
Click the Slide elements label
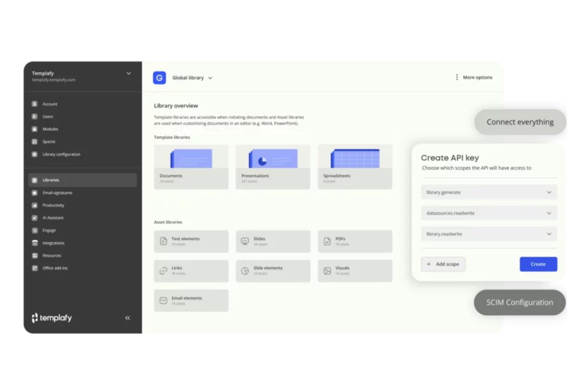[x=268, y=268]
